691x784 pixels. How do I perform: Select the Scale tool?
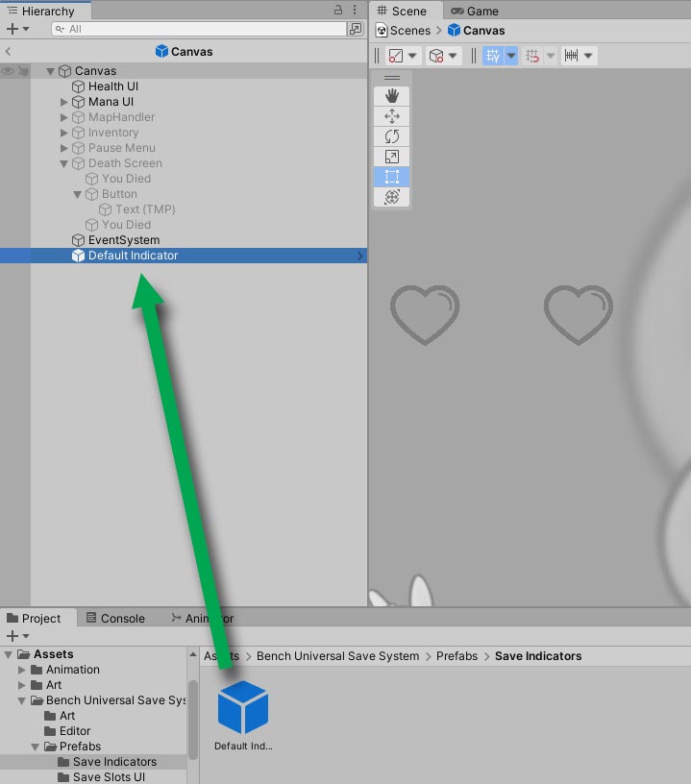click(x=391, y=157)
